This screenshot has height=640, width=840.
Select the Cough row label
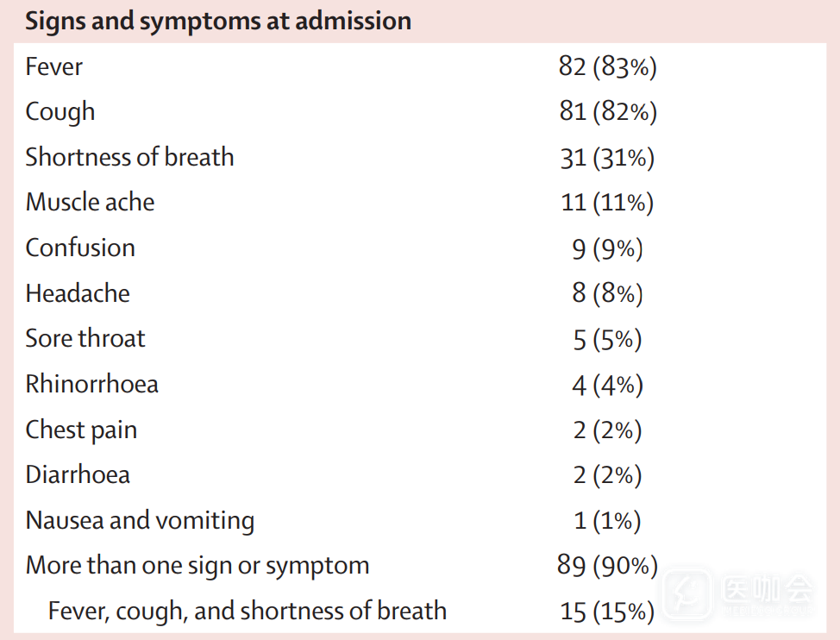click(60, 112)
